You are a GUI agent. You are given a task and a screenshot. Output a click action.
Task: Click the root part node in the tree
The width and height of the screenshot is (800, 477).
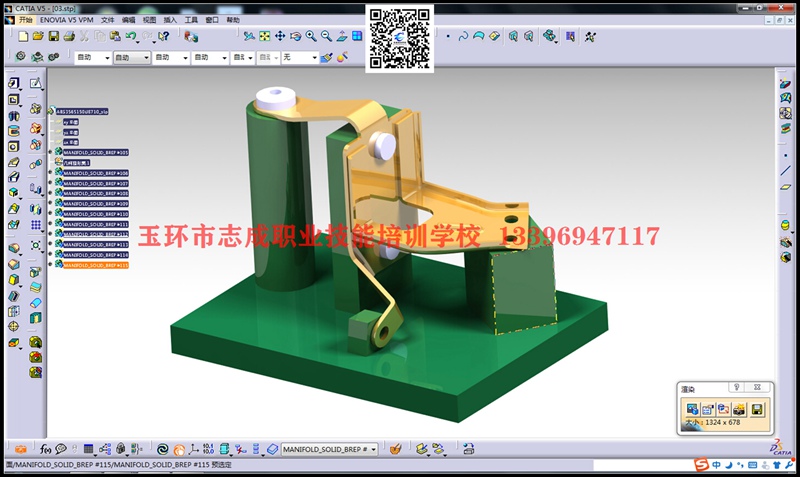click(82, 111)
